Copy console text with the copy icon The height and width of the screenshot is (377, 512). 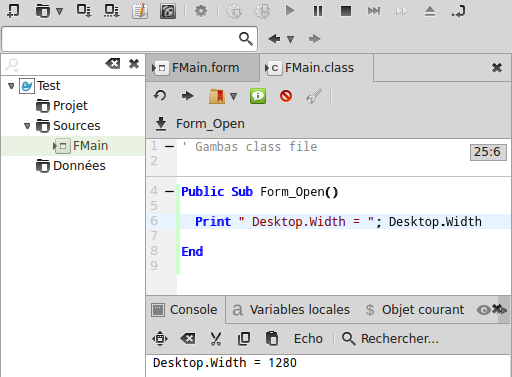click(244, 339)
